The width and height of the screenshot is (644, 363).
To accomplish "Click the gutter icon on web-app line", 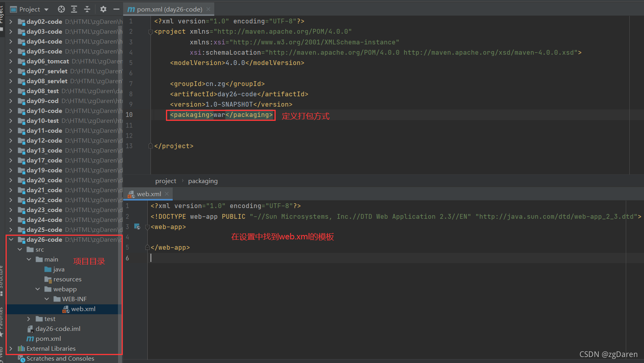I will coord(137,227).
